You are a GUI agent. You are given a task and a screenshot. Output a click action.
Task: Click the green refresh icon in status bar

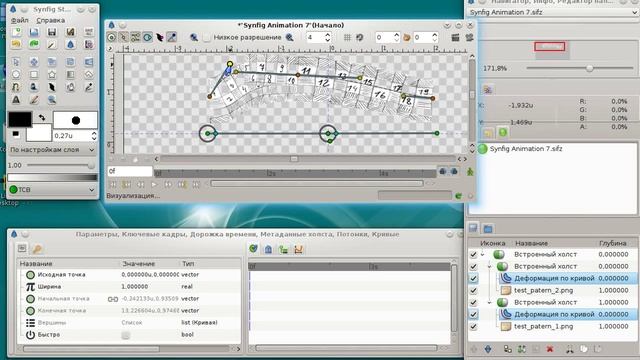[x=458, y=196]
